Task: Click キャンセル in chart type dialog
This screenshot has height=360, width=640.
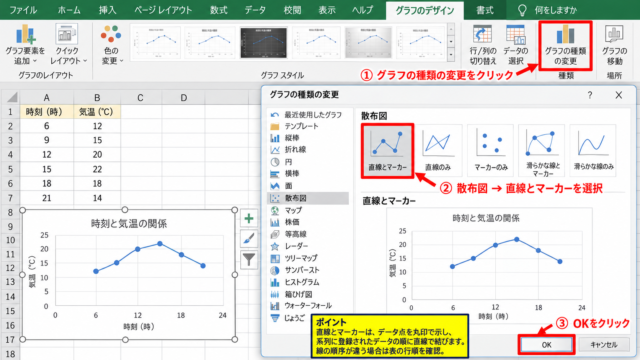Action: tap(604, 344)
